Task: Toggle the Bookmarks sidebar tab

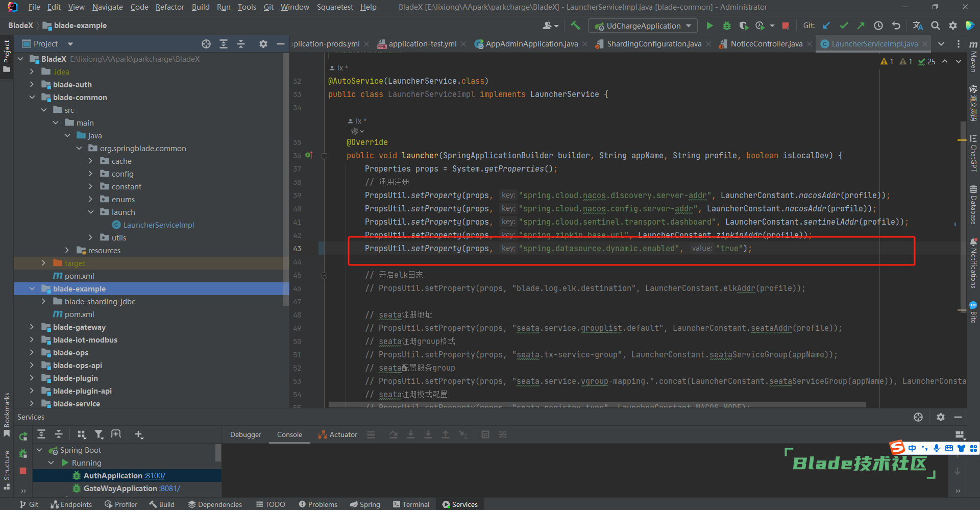Action: (x=7, y=415)
